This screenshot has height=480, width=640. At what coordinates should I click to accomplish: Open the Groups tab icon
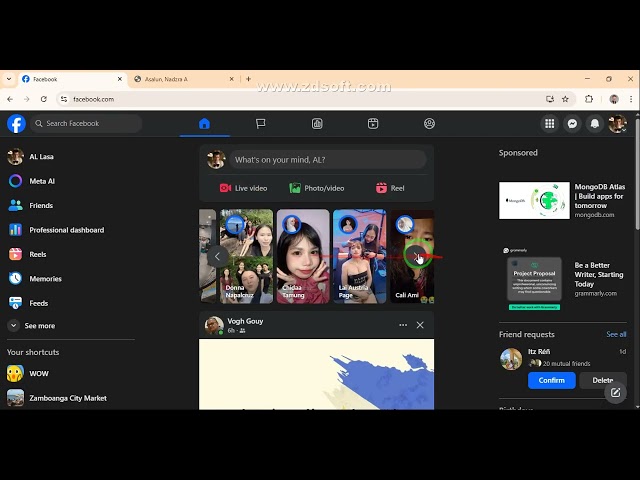[429, 124]
